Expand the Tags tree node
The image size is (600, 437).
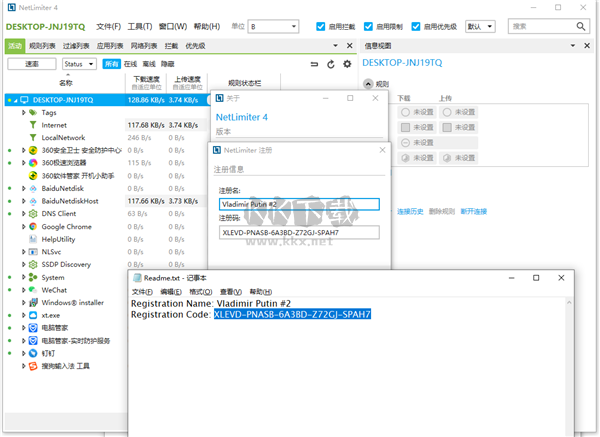(24, 113)
